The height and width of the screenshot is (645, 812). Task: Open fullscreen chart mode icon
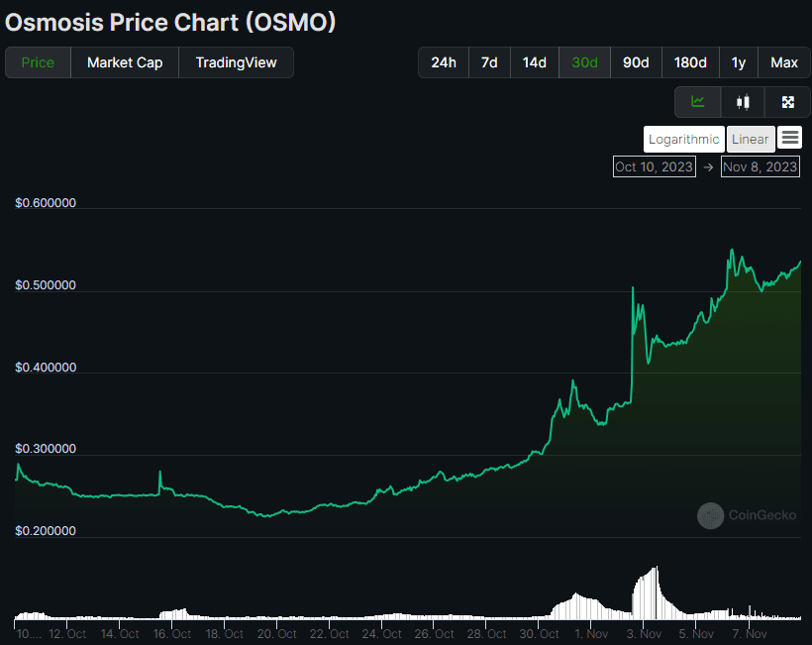pyautogui.click(x=787, y=102)
